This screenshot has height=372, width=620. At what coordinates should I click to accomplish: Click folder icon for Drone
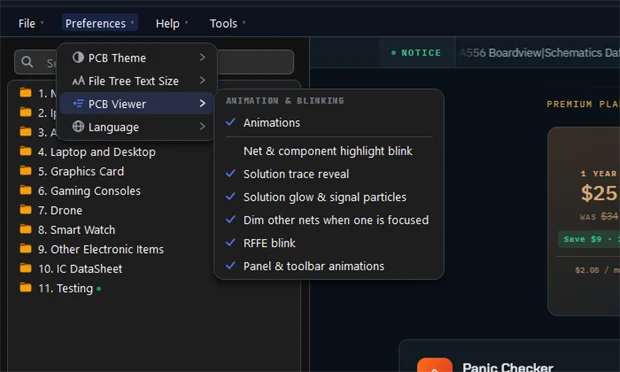tap(26, 210)
